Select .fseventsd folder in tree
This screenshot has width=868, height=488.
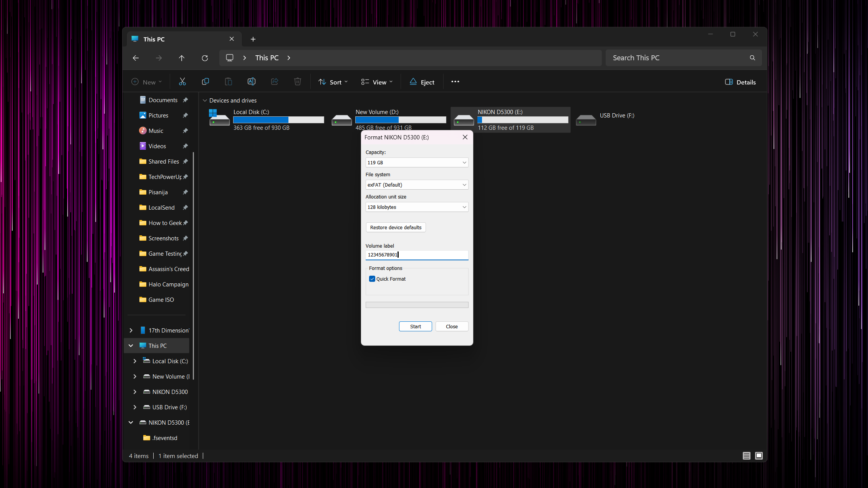(161, 438)
